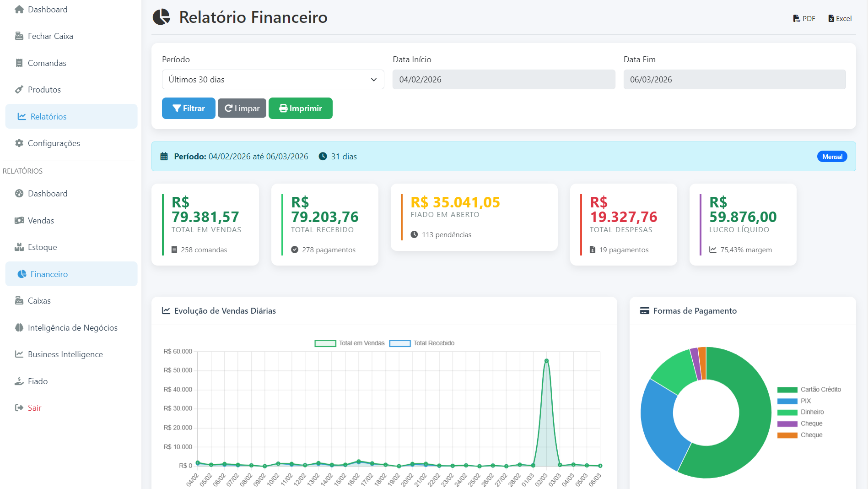Image resolution: width=868 pixels, height=489 pixels.
Task: Click the Fiado hand icon
Action: 19,381
